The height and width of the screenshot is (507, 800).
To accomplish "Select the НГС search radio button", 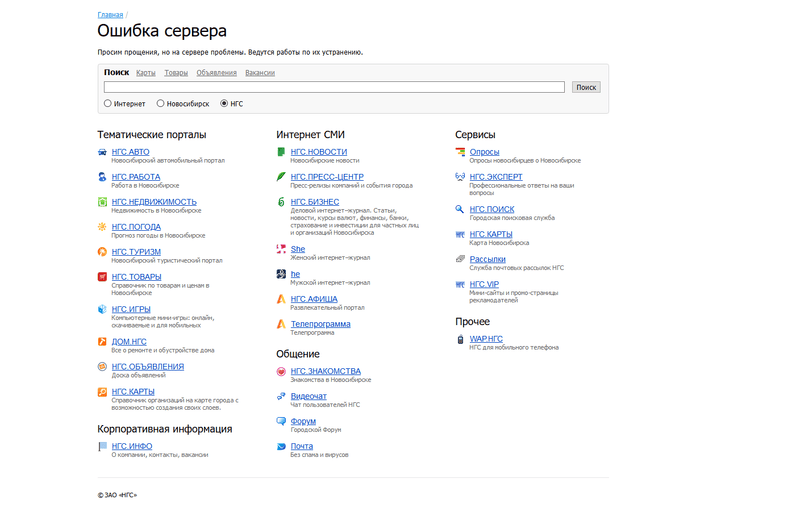I will coord(224,104).
